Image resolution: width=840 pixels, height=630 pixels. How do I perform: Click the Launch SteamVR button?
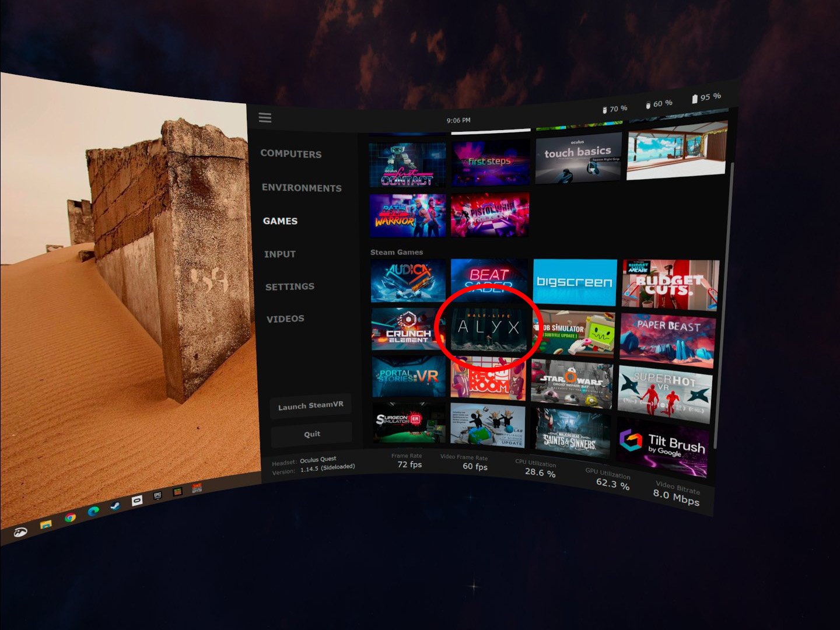[310, 406]
